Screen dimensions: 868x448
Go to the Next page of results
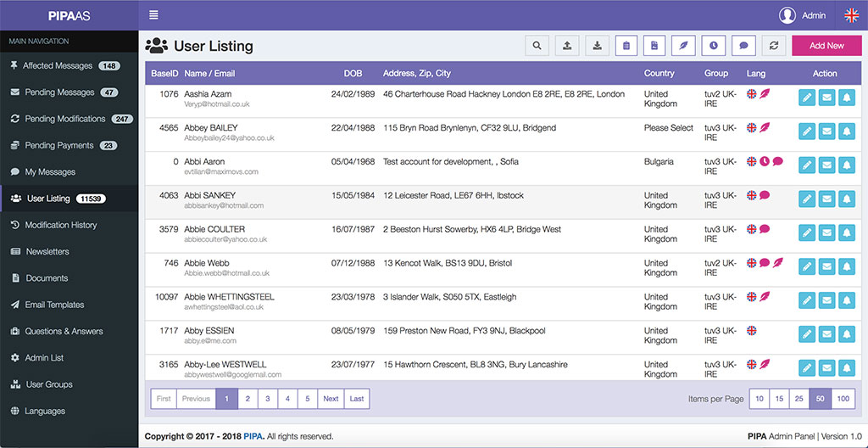click(x=331, y=399)
